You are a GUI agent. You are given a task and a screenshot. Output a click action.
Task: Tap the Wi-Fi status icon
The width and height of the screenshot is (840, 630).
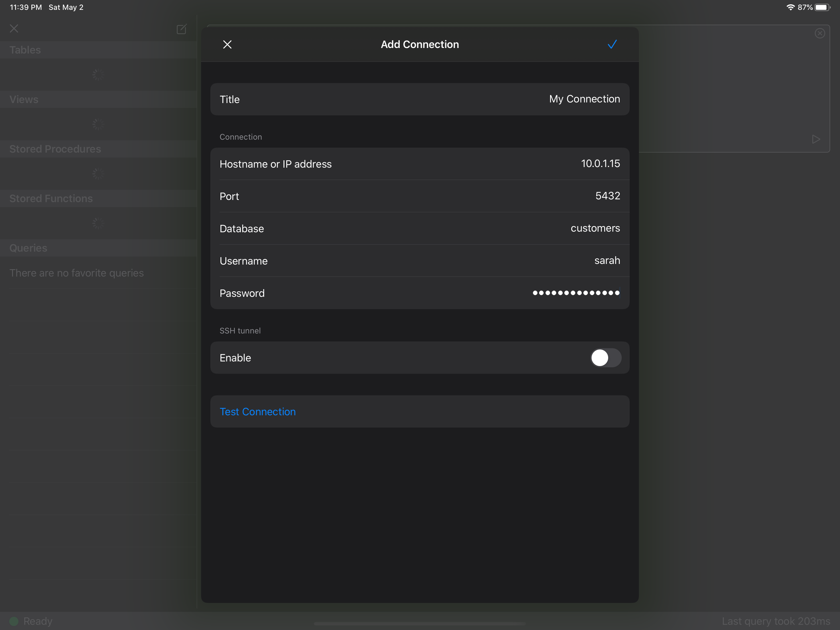(790, 7)
